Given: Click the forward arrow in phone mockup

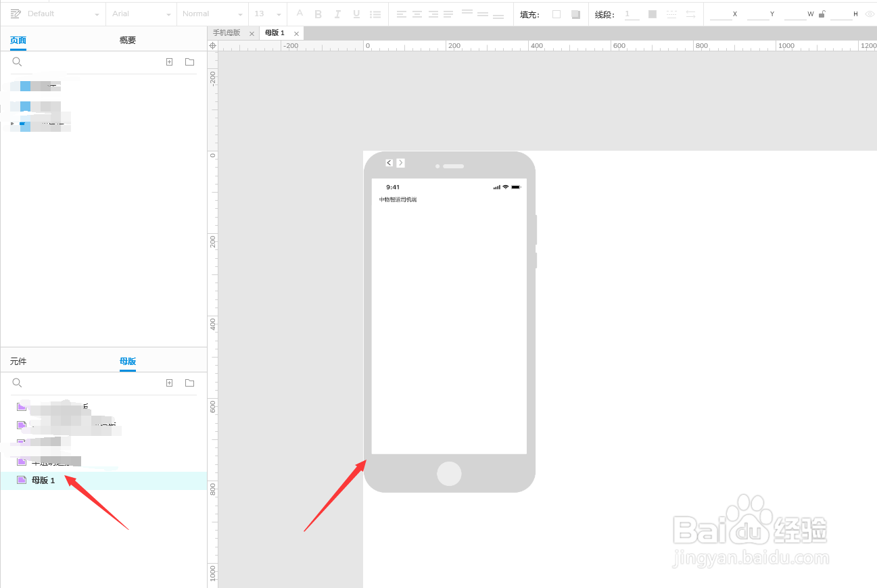Looking at the screenshot, I should pos(400,163).
